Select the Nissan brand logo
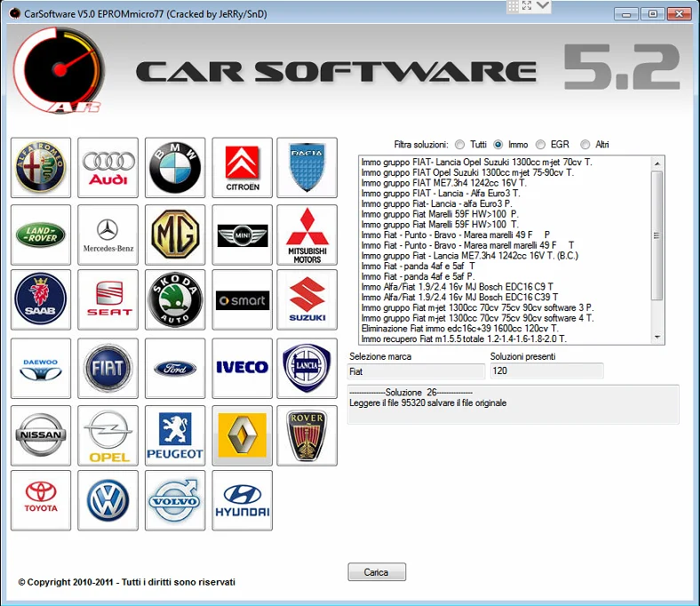 click(x=41, y=435)
